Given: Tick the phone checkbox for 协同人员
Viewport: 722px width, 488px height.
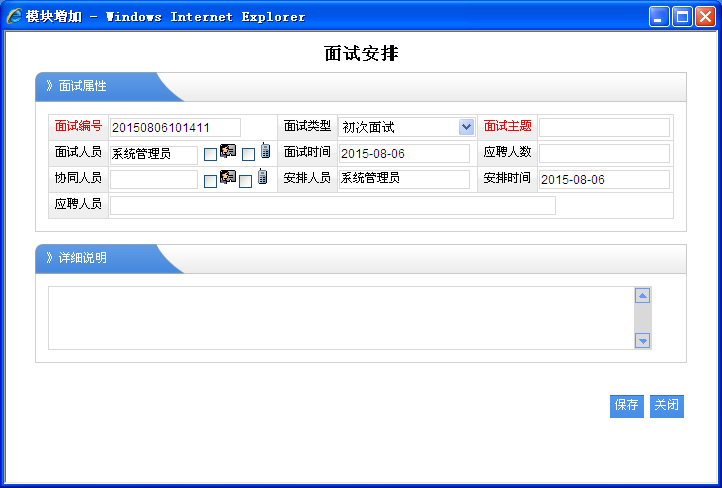Looking at the screenshot, I should [x=245, y=181].
